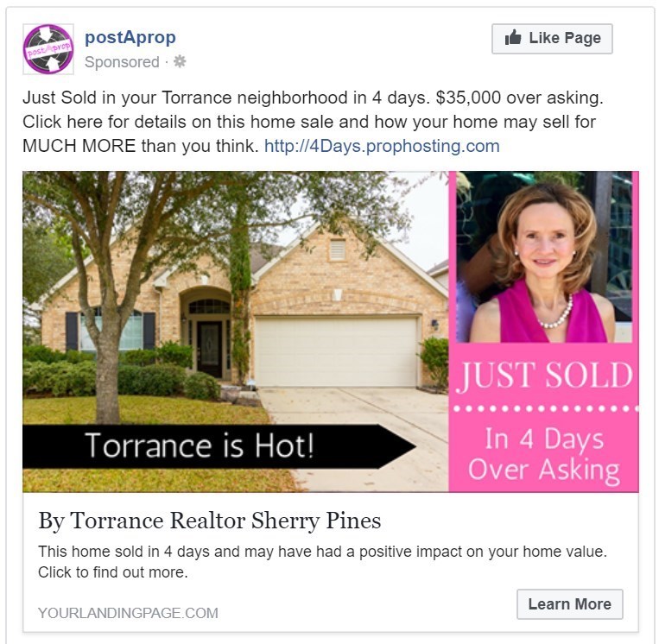Click the 'Torrance is Hot!' black banner
The image size is (659, 644).
(x=219, y=446)
